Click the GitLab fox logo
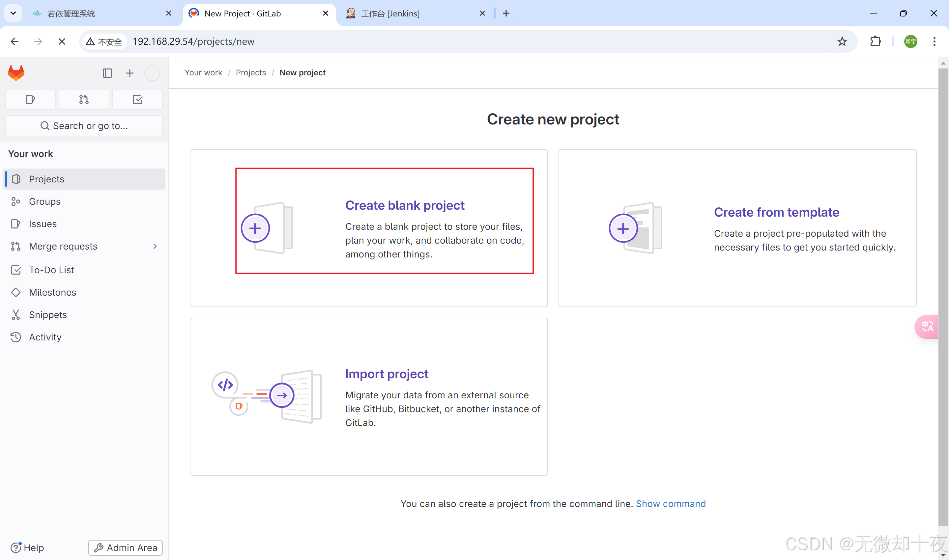Image resolution: width=949 pixels, height=560 pixels. tap(16, 73)
